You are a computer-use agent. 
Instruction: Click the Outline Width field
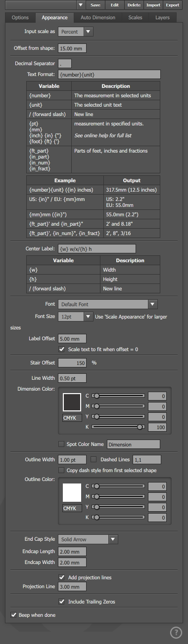tap(72, 459)
